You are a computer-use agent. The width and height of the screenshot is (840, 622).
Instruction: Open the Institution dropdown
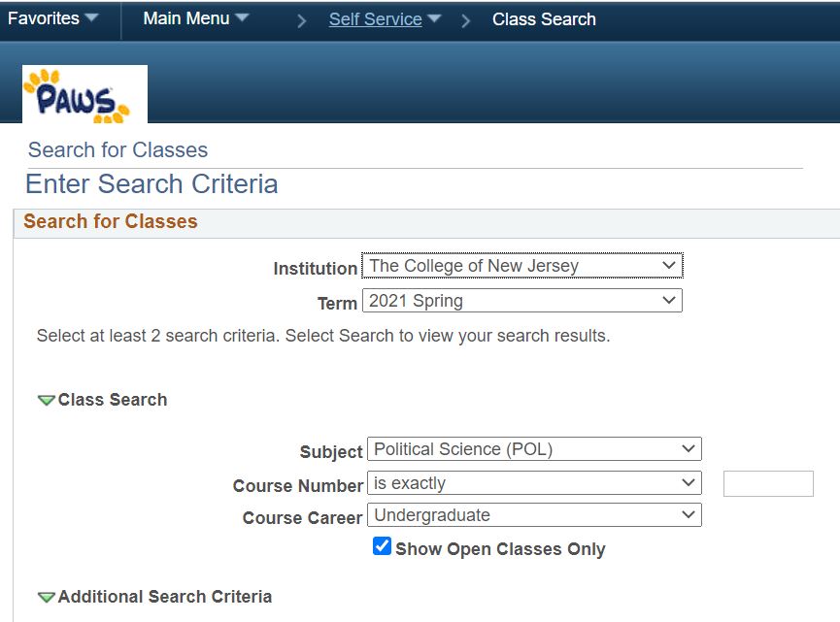pyautogui.click(x=522, y=266)
